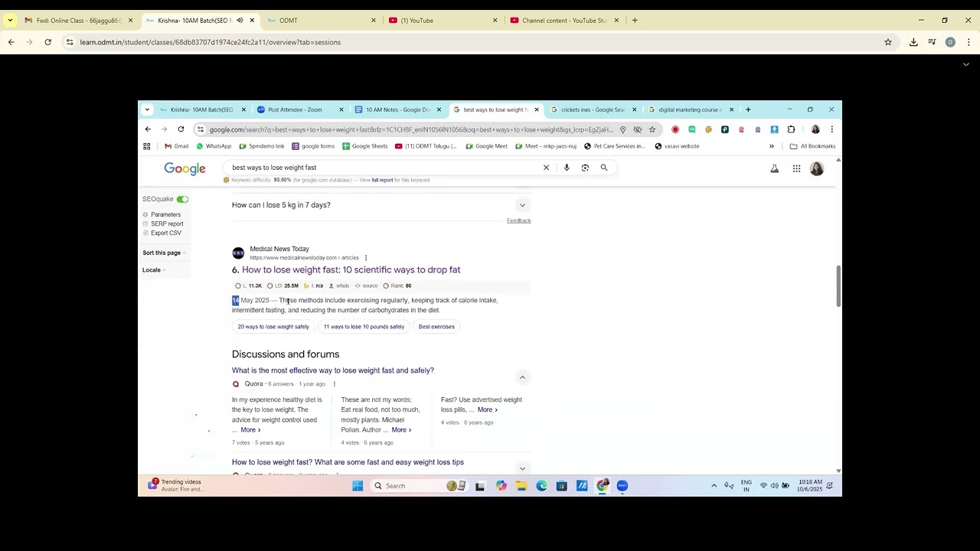The image size is (980, 551).
Task: Open the outer browser tab list dropdown
Action: (10, 21)
